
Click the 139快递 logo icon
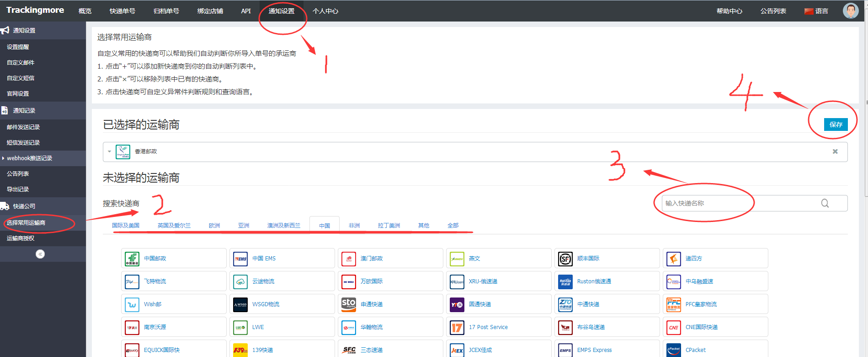pyautogui.click(x=240, y=350)
